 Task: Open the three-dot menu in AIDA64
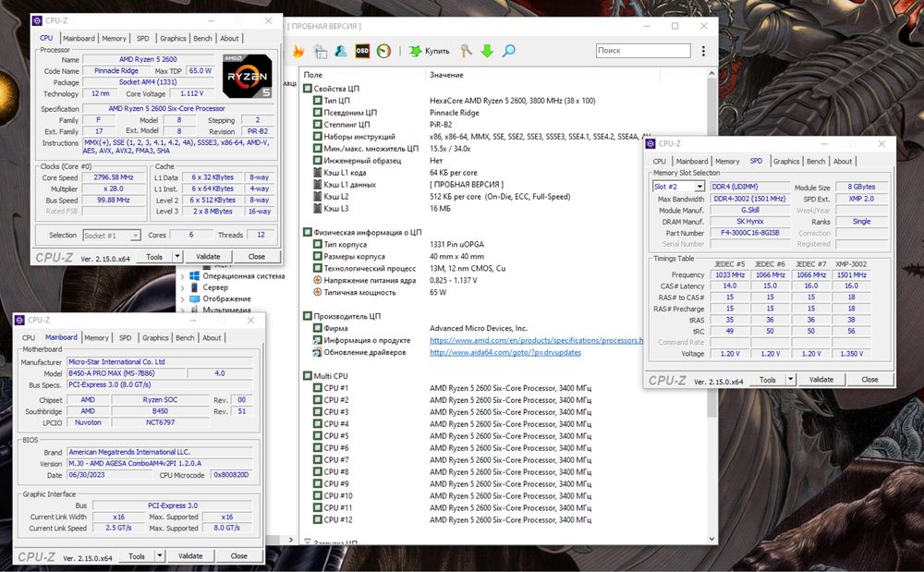703,51
